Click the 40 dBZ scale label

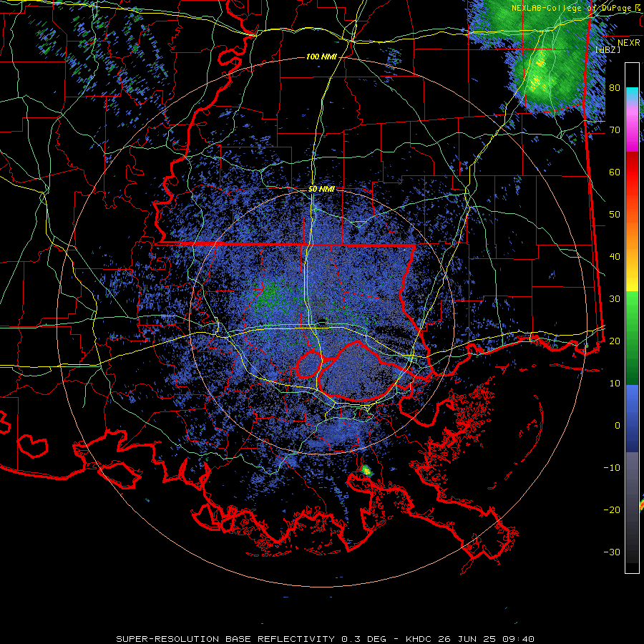pos(615,257)
